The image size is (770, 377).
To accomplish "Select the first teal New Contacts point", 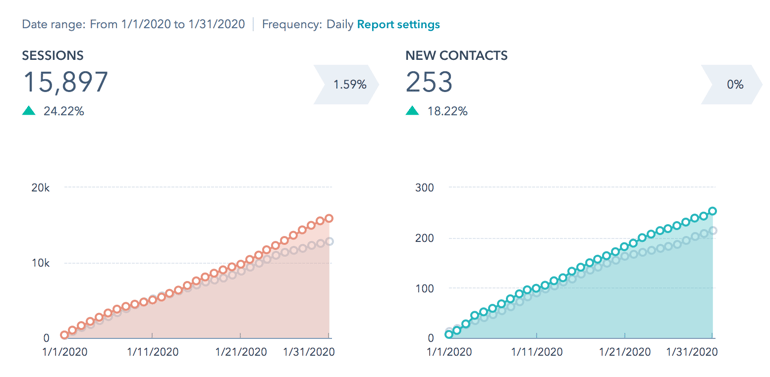I will [x=448, y=334].
